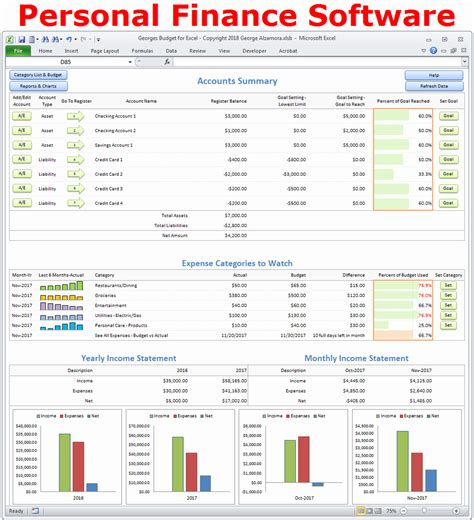The width and height of the screenshot is (474, 520).
Task: Click the Refresh Data button
Action: (434, 86)
